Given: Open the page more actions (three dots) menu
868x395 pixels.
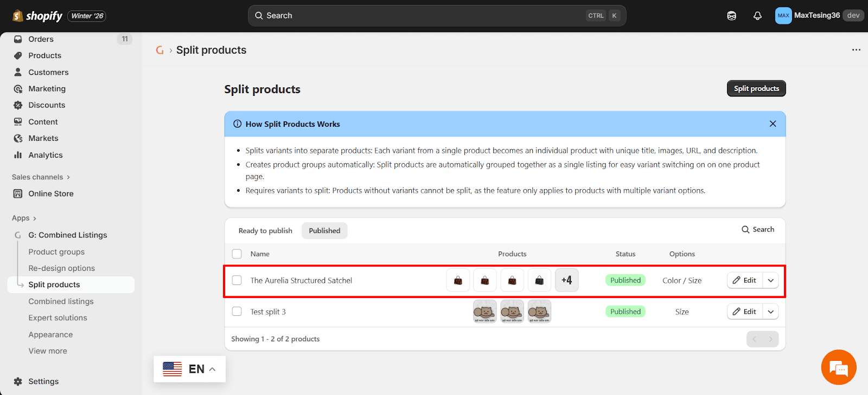Looking at the screenshot, I should [x=856, y=50].
